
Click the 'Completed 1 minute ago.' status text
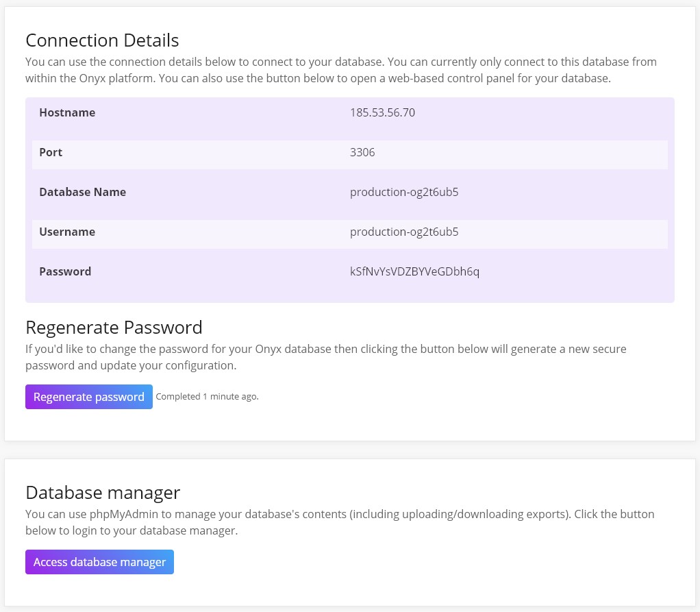(x=207, y=397)
